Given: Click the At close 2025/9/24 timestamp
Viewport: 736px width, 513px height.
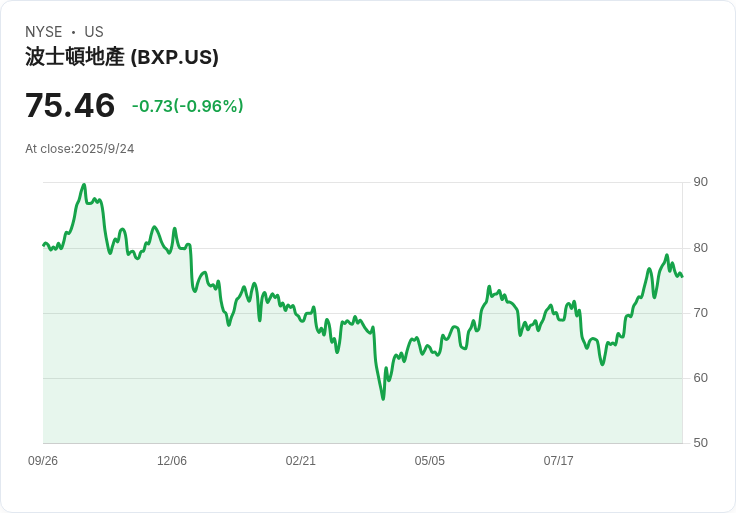Looking at the screenshot, I should coord(80,149).
